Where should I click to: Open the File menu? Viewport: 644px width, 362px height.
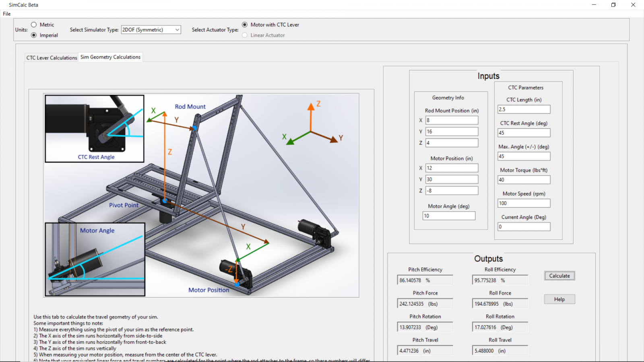pos(7,14)
